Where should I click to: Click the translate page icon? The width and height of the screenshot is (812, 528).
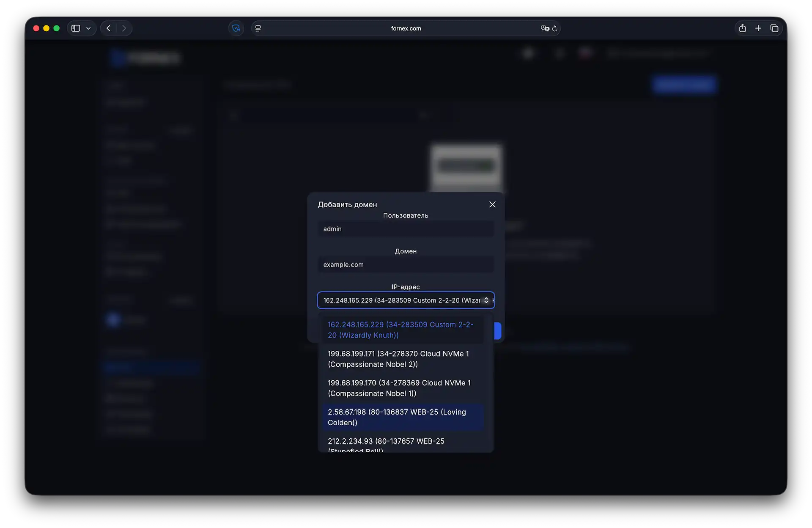545,28
